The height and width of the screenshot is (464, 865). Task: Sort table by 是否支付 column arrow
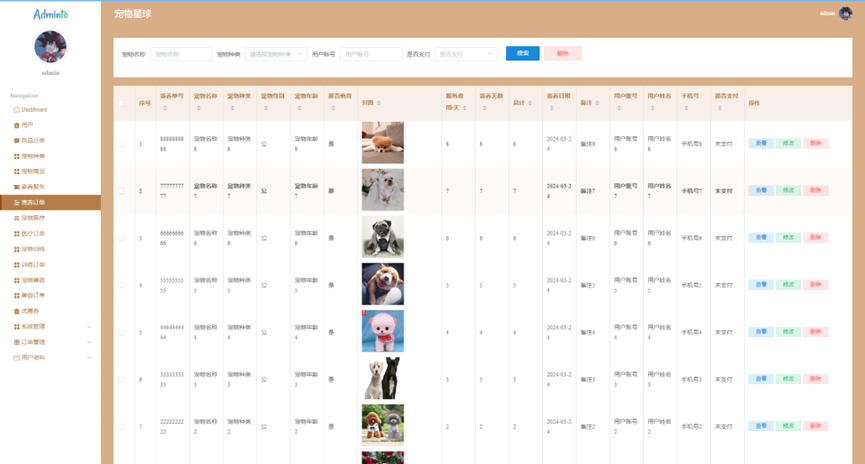pos(720,108)
